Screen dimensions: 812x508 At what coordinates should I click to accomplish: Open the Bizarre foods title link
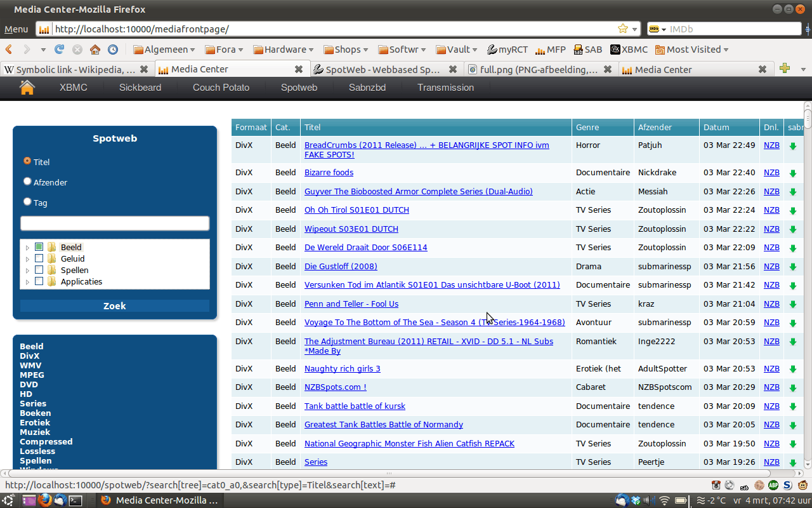point(329,173)
